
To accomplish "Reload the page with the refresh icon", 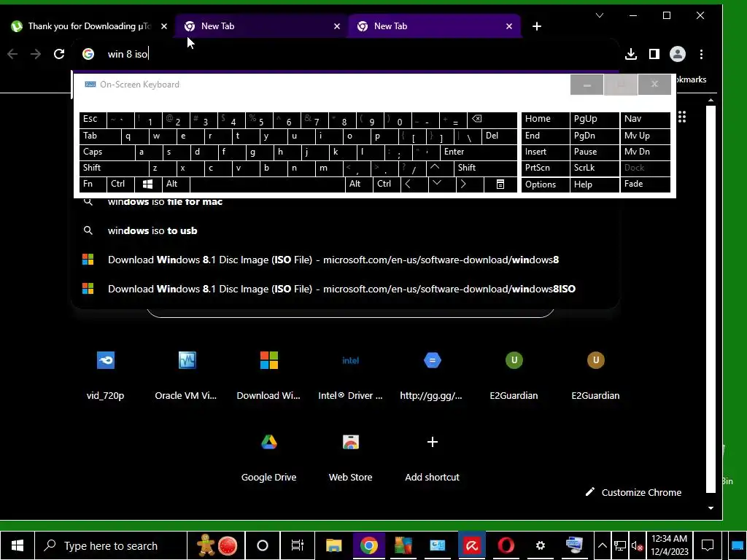I will pos(59,54).
